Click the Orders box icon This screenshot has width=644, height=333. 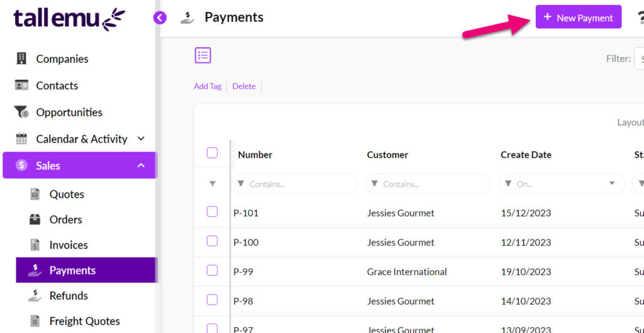[x=35, y=219]
